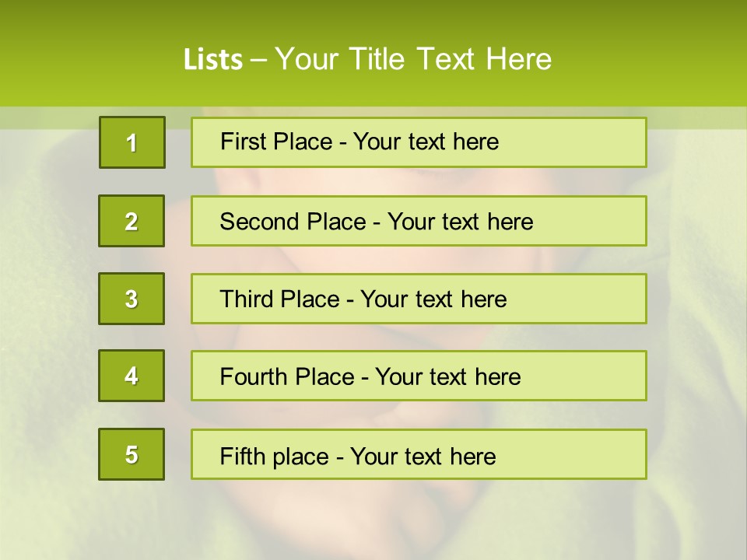This screenshot has height=560, width=747.
Task: Select the "Second Place" label text
Action: 292,222
